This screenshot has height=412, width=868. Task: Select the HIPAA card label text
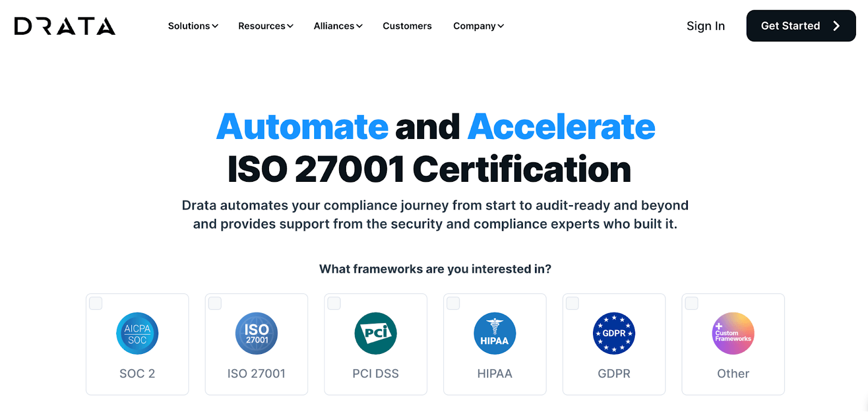pyautogui.click(x=495, y=373)
